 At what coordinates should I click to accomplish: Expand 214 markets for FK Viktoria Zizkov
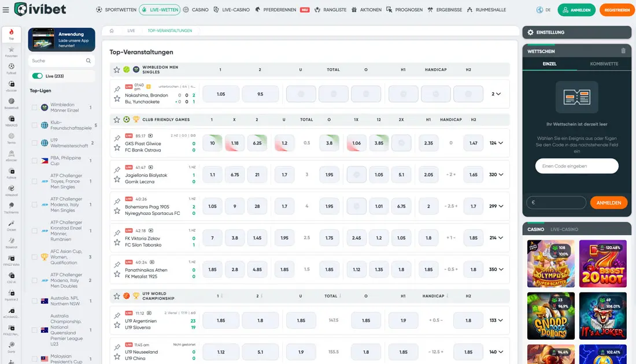pos(496,238)
